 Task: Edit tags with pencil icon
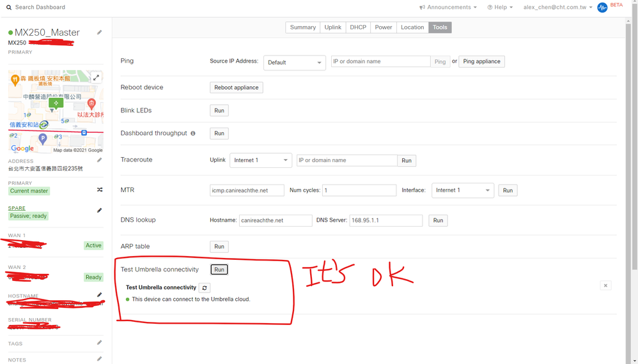(99, 343)
